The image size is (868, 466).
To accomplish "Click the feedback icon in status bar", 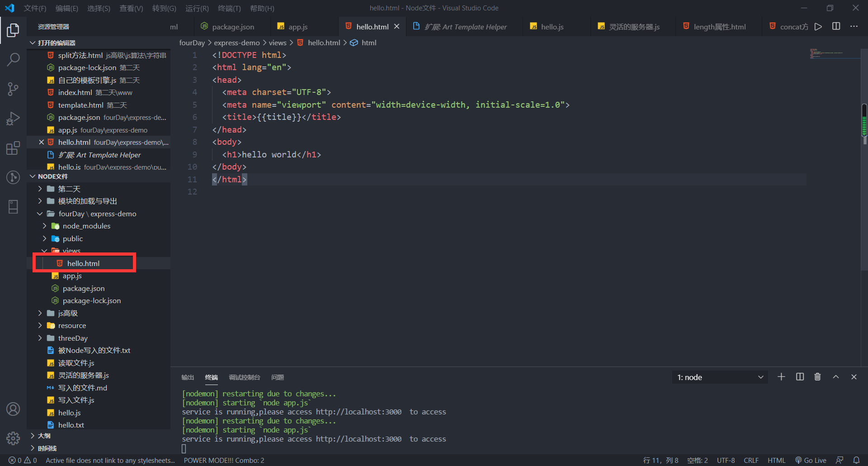I will click(x=840, y=460).
